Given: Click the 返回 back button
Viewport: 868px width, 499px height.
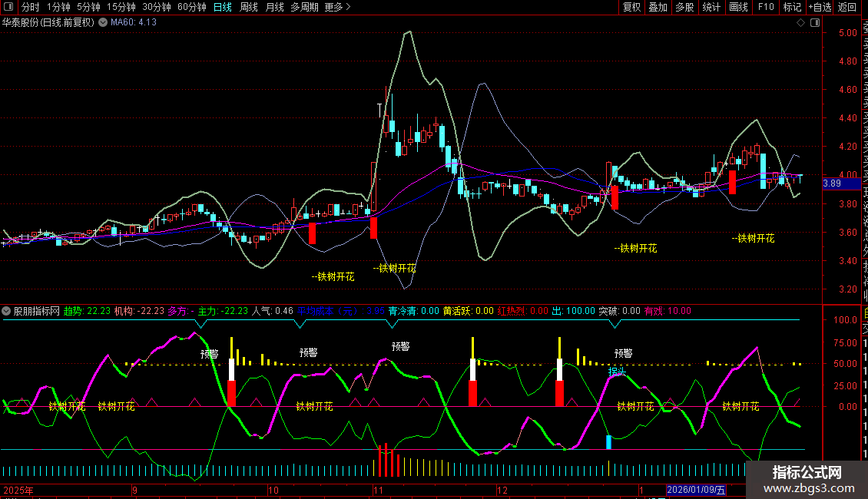Looking at the screenshot, I should coord(846,8).
